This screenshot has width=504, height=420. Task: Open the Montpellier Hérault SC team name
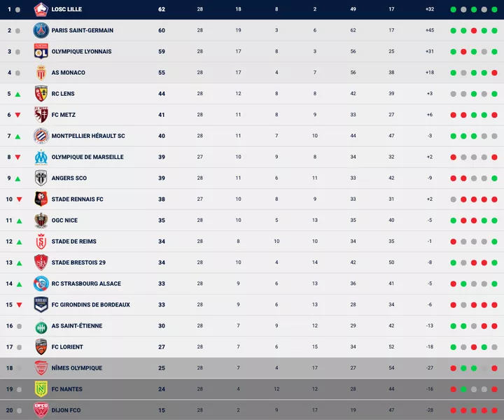coord(88,136)
